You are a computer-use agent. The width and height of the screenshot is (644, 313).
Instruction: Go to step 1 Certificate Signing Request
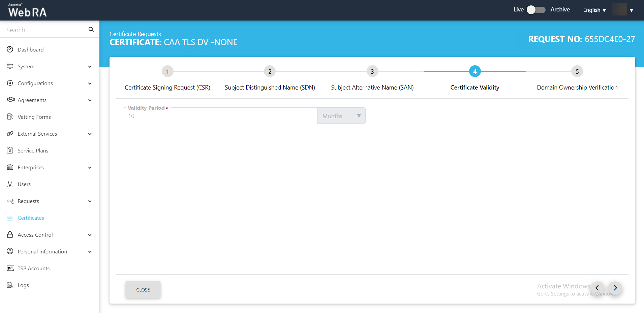click(167, 71)
